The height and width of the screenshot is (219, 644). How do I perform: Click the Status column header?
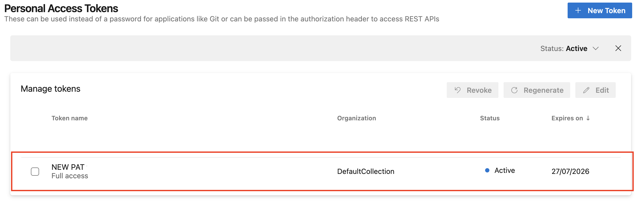490,118
